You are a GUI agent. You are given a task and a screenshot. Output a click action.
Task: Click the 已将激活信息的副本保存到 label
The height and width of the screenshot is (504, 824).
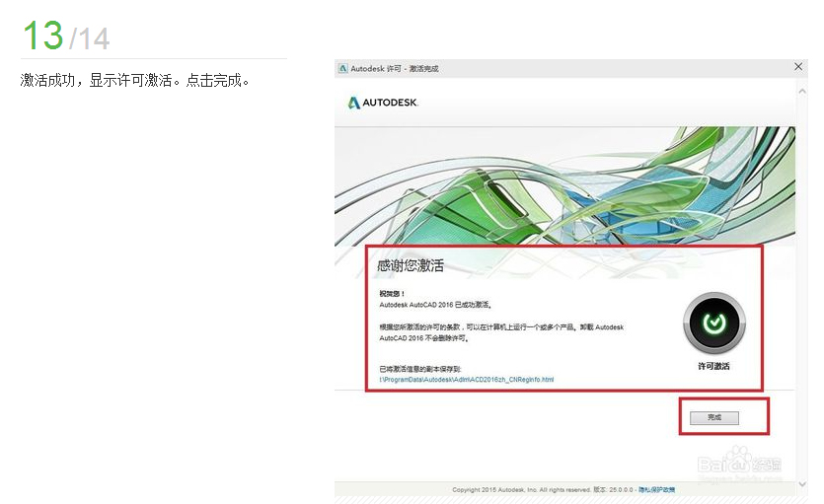[x=419, y=369]
